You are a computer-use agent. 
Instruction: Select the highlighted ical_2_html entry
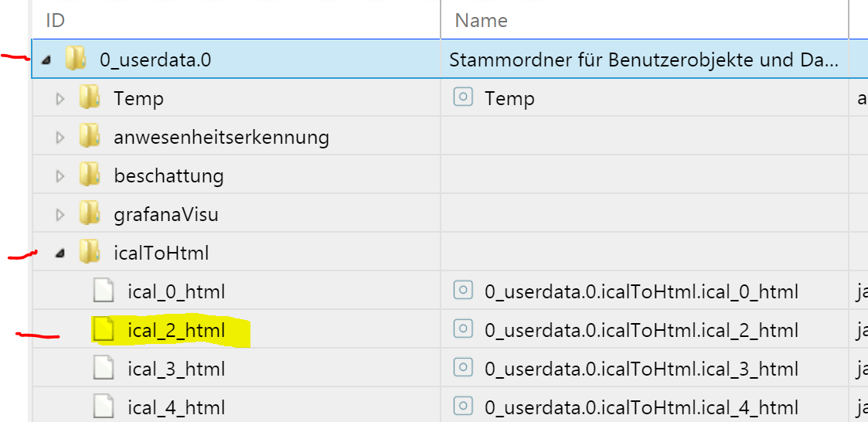(x=176, y=331)
